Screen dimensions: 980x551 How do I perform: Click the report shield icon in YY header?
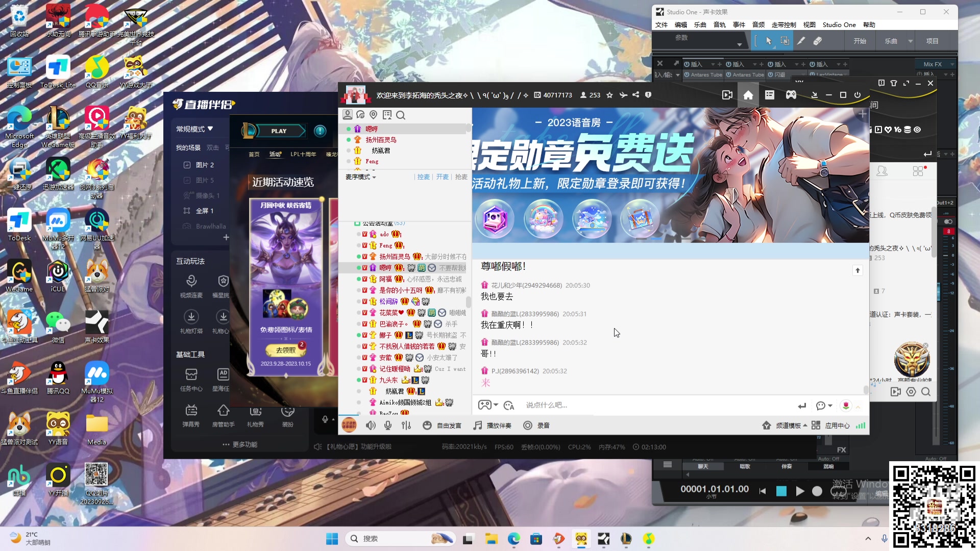click(648, 95)
